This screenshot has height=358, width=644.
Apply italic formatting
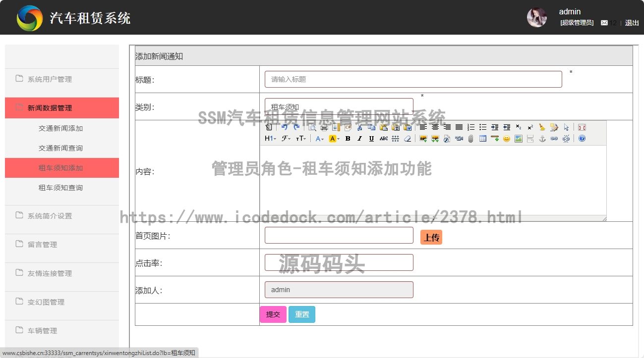pyautogui.click(x=359, y=139)
